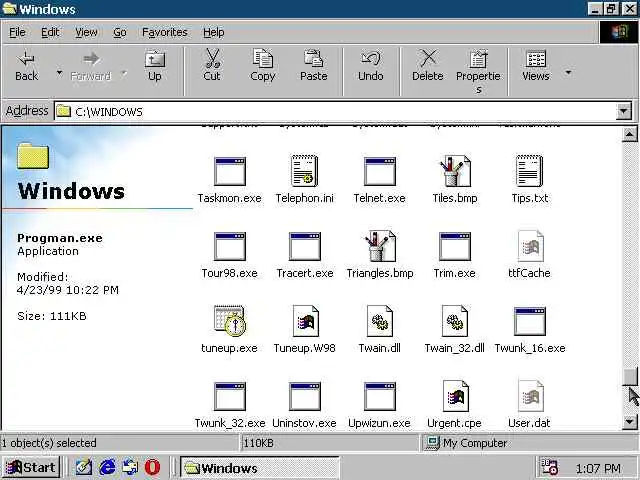The image size is (640, 480).
Task: Select the Triangles.bmp image icon
Action: [x=380, y=246]
